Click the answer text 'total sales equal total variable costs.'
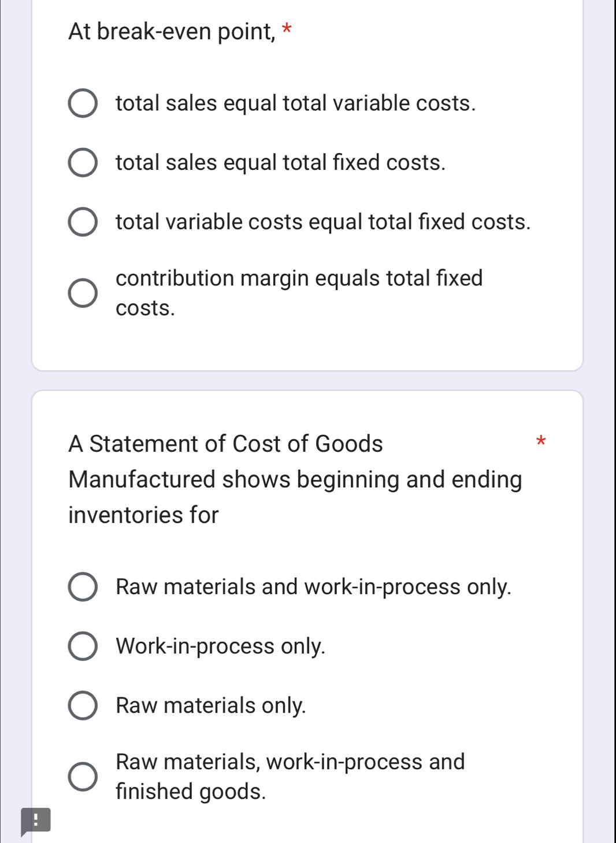The image size is (616, 843). tap(295, 103)
